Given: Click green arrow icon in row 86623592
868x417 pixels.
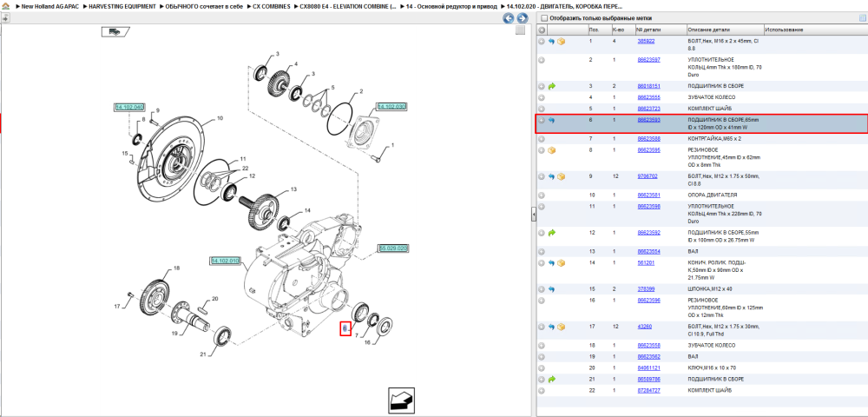Looking at the screenshot, I should [x=551, y=233].
